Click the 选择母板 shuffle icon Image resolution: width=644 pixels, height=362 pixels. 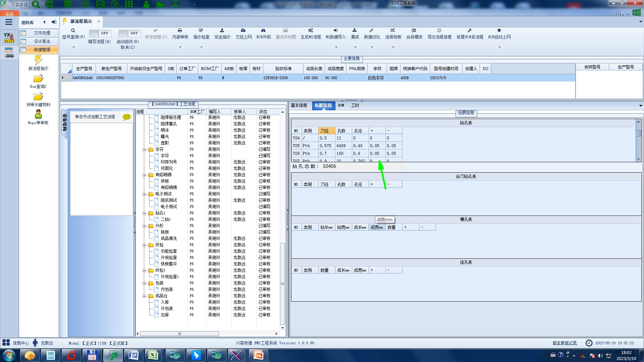click(x=393, y=31)
